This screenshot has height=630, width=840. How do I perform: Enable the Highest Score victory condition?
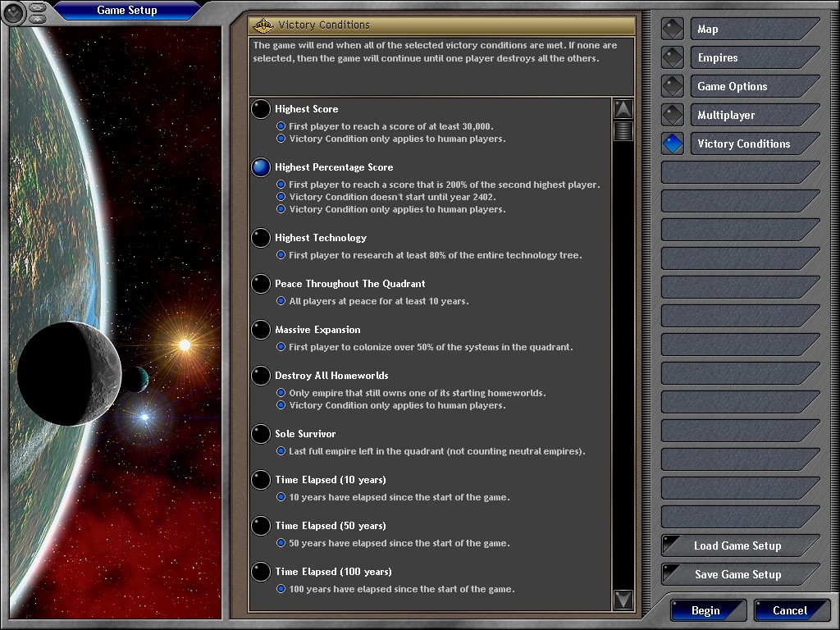[x=261, y=109]
